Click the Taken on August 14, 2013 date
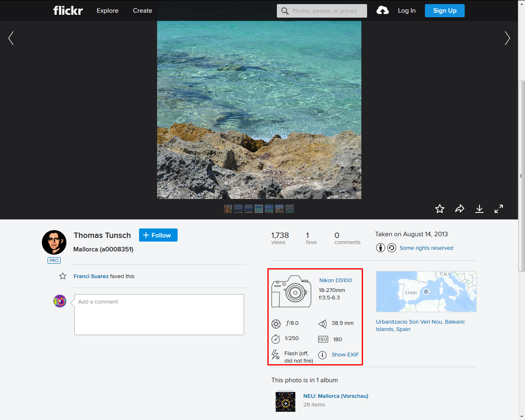Viewport: 525px width, 420px height. point(411,234)
